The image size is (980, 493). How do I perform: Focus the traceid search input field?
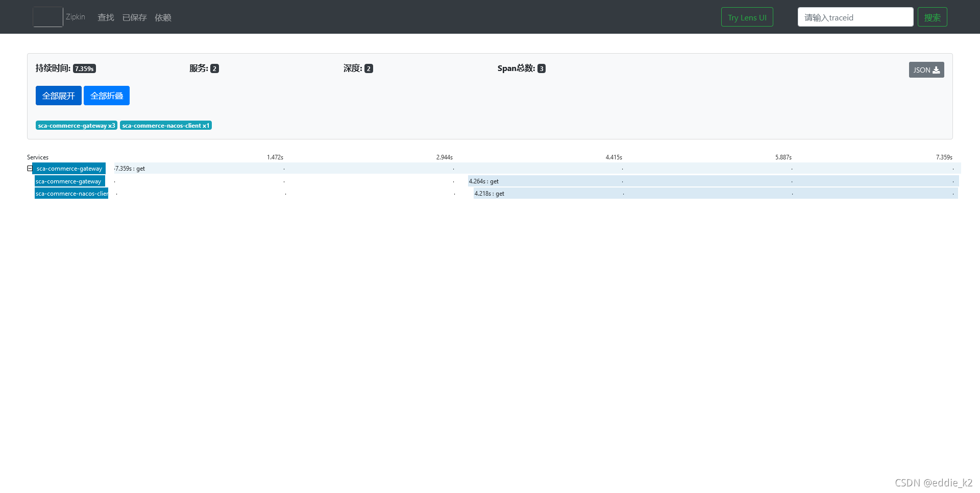855,17
